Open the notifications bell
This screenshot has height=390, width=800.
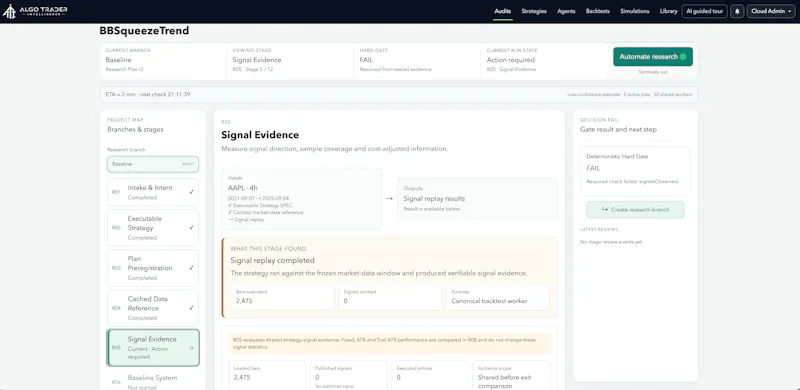[x=737, y=11]
